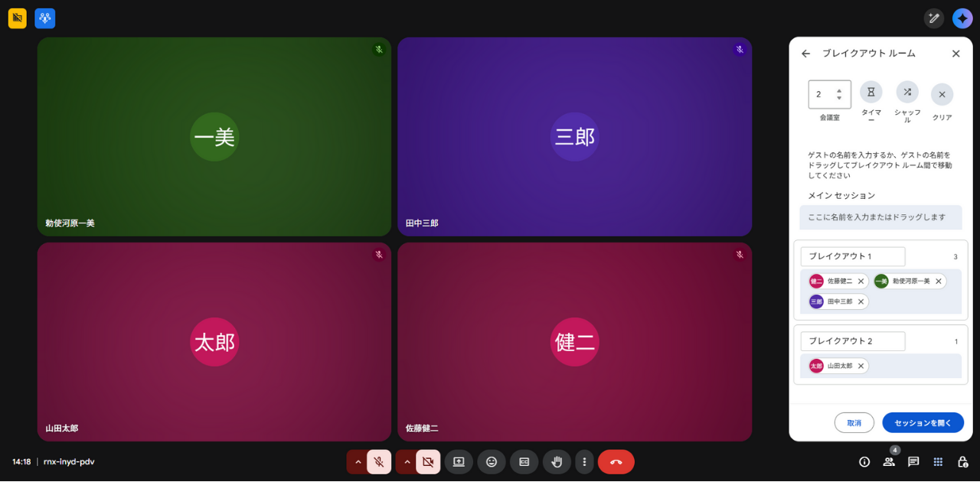Shuffle participants with the シャッフル icon
The height and width of the screenshot is (482, 980).
(907, 93)
